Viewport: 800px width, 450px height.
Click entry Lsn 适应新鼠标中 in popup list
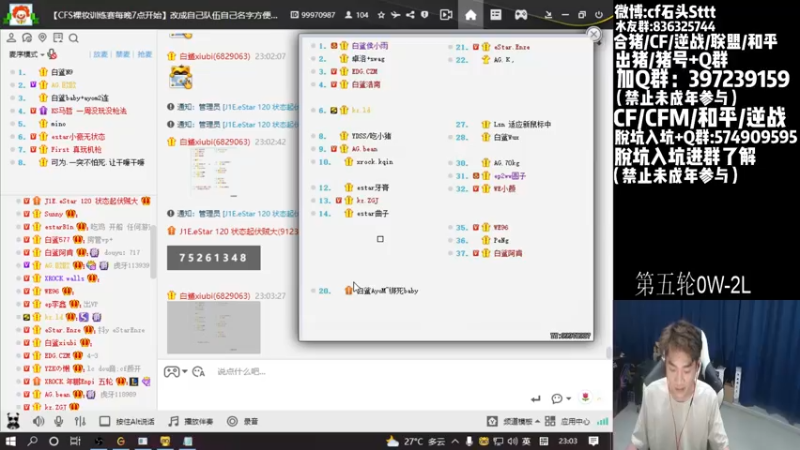pos(522,124)
